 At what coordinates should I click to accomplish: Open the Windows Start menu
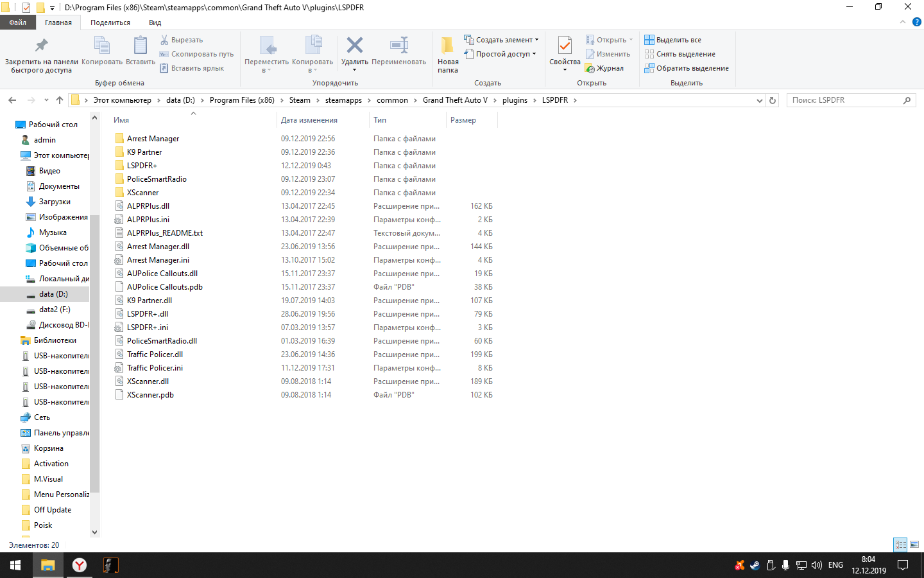(15, 565)
